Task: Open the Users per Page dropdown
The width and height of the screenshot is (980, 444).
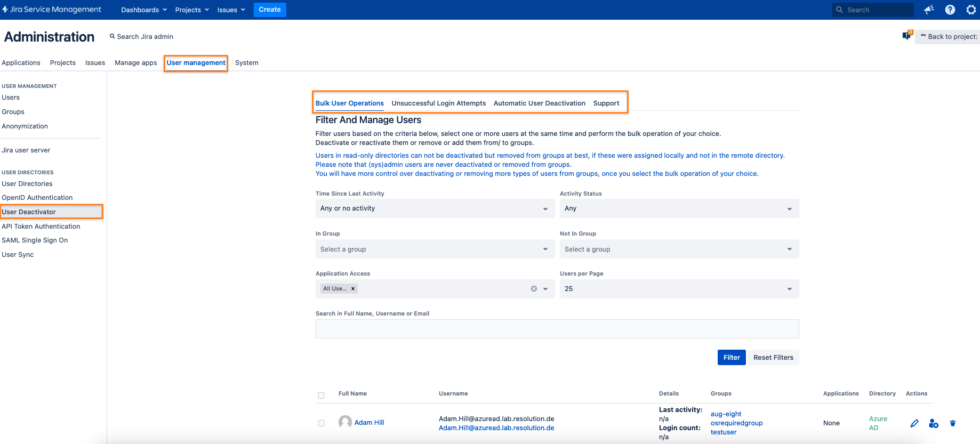Action: point(679,289)
